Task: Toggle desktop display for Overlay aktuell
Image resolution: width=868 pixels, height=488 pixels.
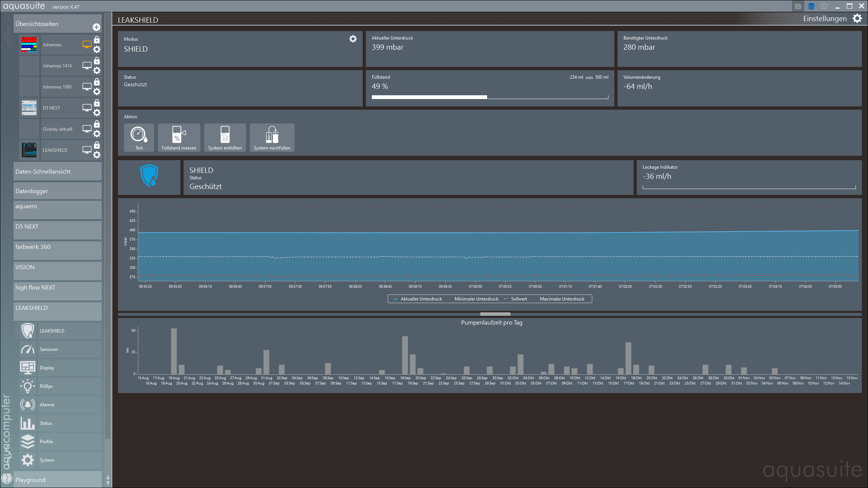Action: [87, 129]
